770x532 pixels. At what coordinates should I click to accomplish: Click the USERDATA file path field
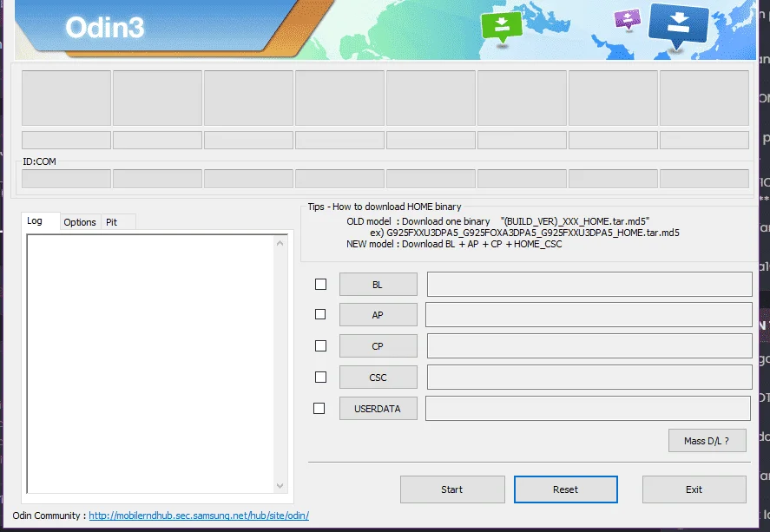pos(589,408)
